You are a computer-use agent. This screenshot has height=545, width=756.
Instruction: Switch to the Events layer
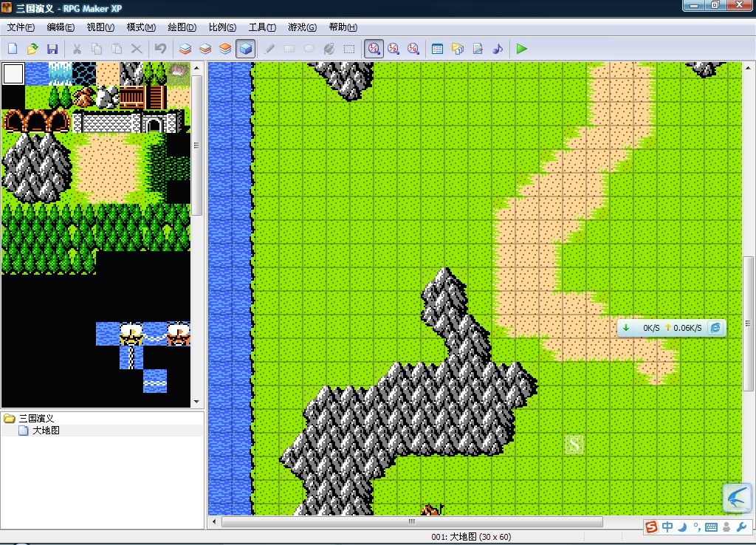pos(245,49)
